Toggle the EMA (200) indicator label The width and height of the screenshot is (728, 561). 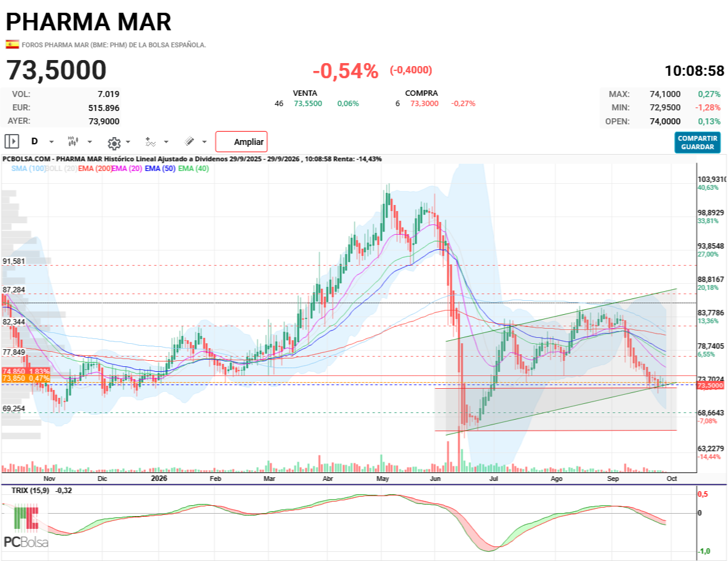coord(95,168)
